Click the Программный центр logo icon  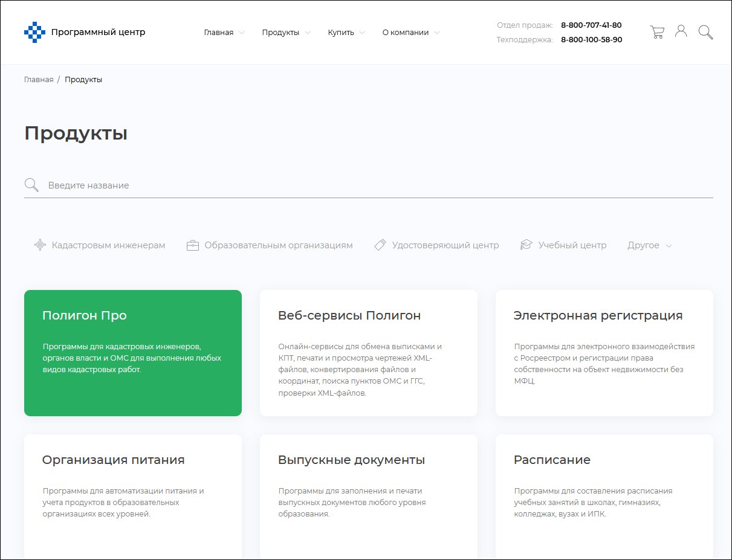coord(34,33)
